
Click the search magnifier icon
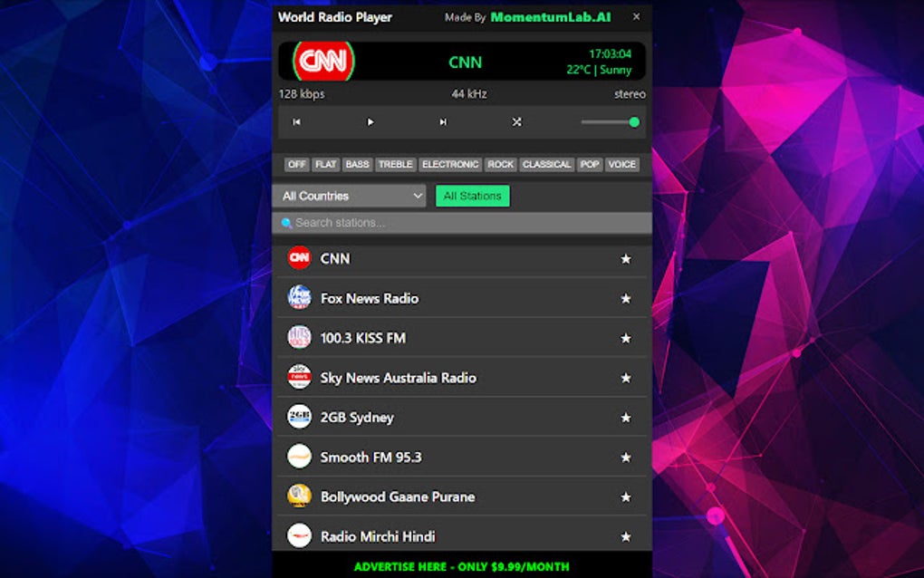pos(286,222)
